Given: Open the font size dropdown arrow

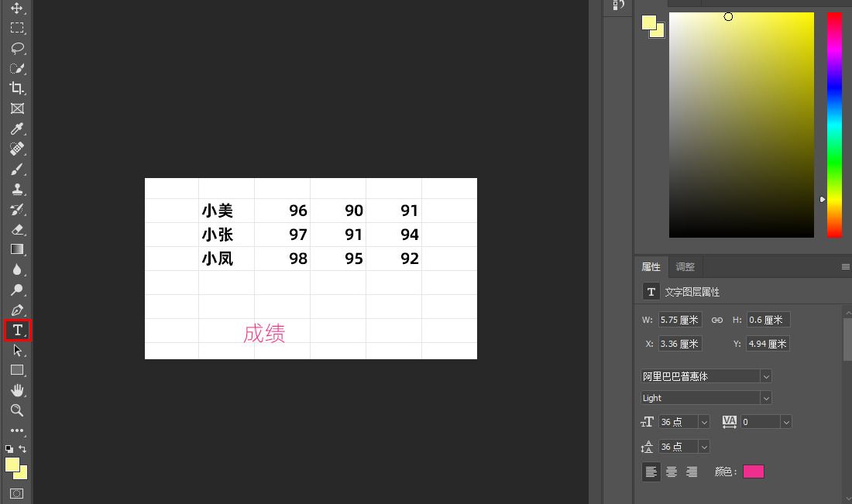Looking at the screenshot, I should pyautogui.click(x=703, y=422).
